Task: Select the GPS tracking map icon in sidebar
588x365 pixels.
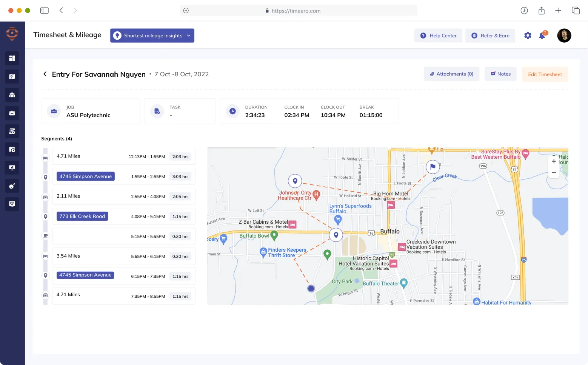Action: [x=12, y=76]
